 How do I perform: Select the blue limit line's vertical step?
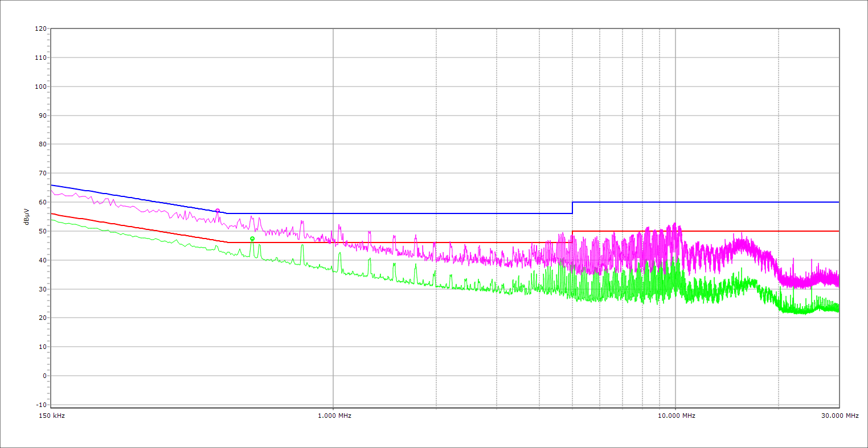(x=572, y=208)
